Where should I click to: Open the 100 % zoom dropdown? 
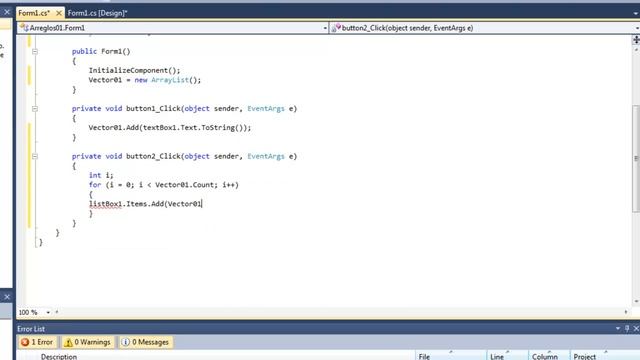coord(48,312)
